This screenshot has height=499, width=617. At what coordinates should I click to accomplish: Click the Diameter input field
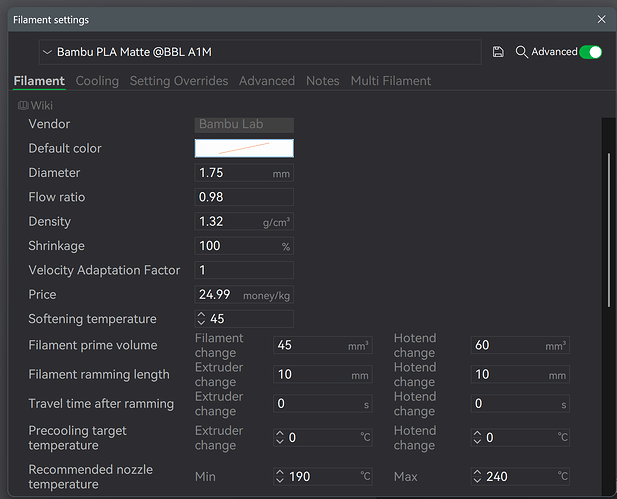(x=244, y=173)
